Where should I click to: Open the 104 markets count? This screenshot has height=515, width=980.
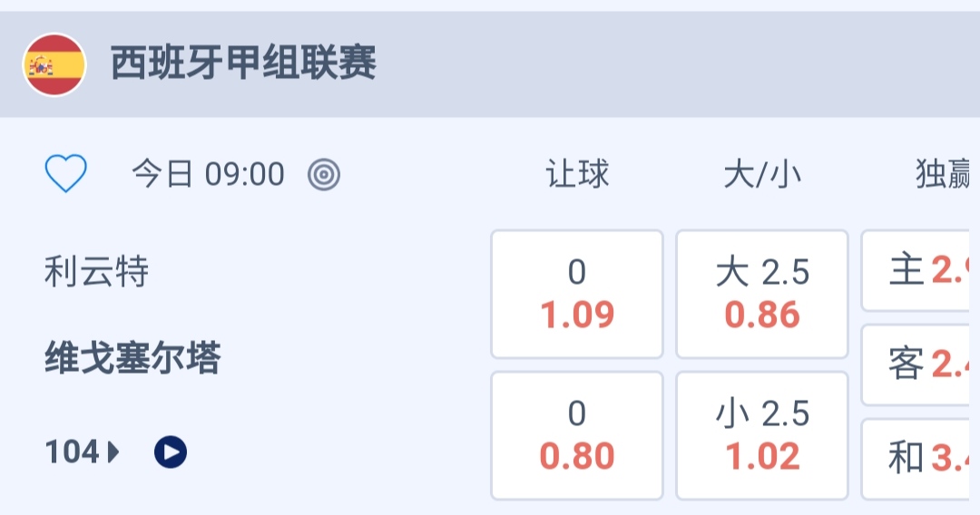73,452
